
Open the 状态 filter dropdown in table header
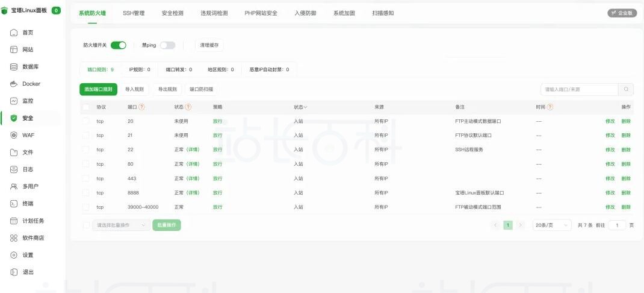301,107
